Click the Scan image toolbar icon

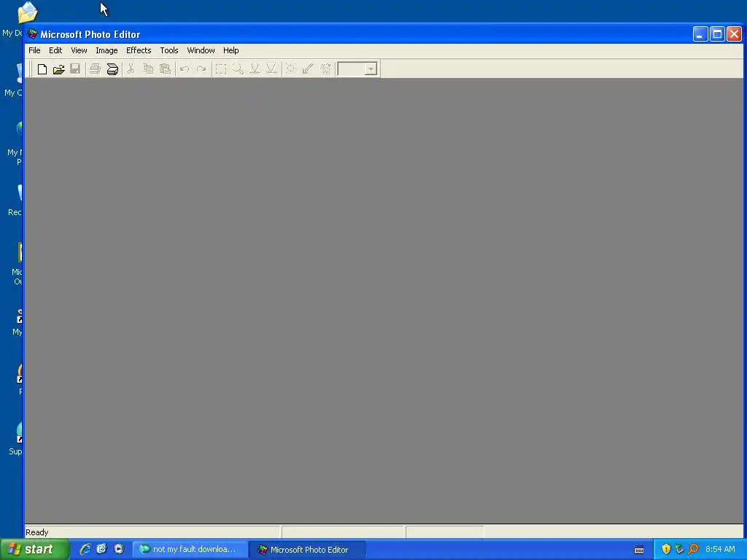[x=112, y=69]
